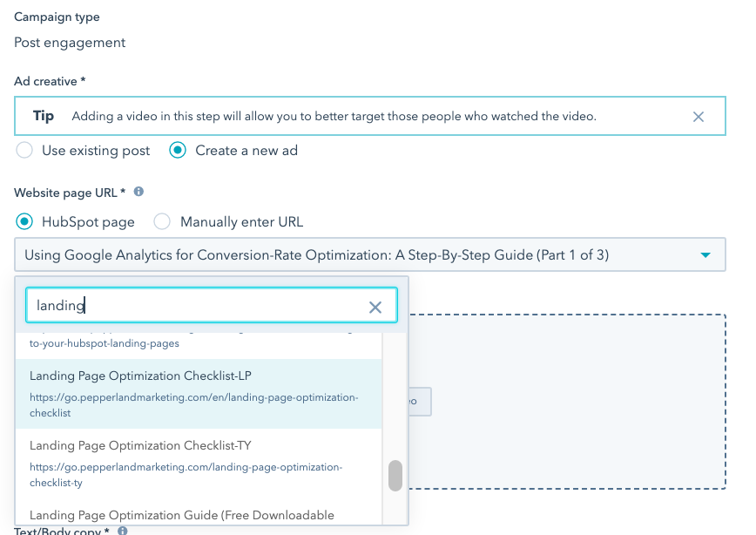Image resolution: width=756 pixels, height=535 pixels.
Task: Click the landing-page-optimization-checklist-ty URL
Action: tap(186, 475)
